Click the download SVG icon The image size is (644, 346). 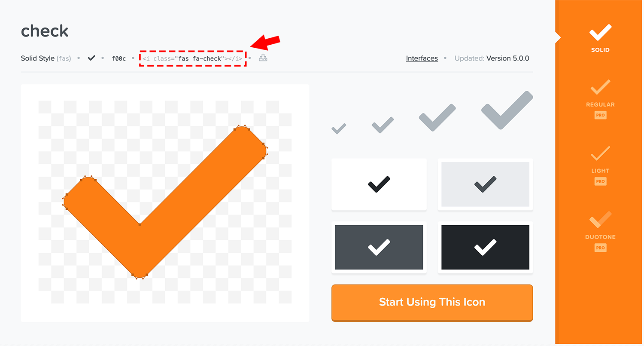click(x=263, y=58)
